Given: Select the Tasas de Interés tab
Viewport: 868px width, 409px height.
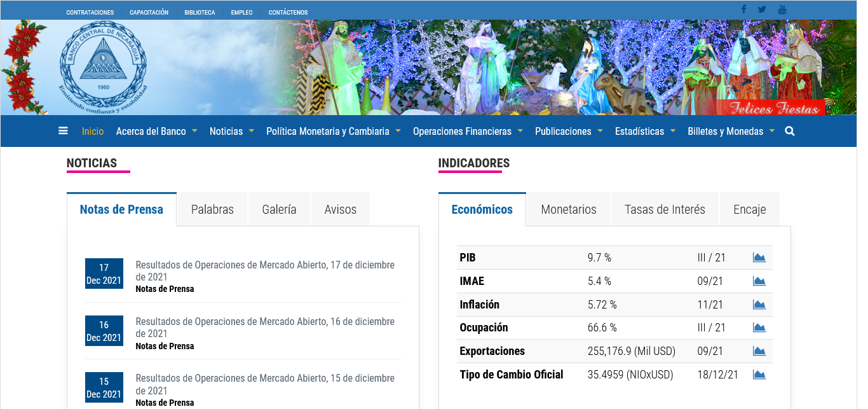Looking at the screenshot, I should [665, 209].
